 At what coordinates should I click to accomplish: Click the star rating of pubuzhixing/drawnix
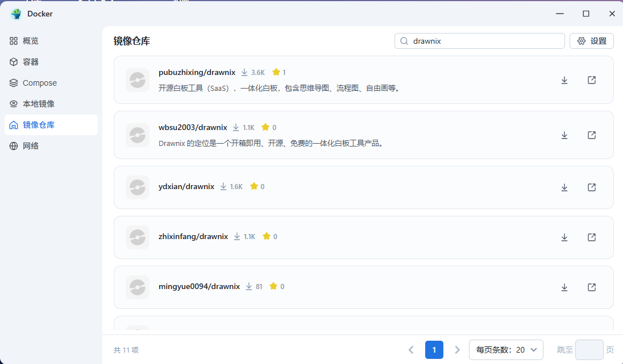[279, 72]
